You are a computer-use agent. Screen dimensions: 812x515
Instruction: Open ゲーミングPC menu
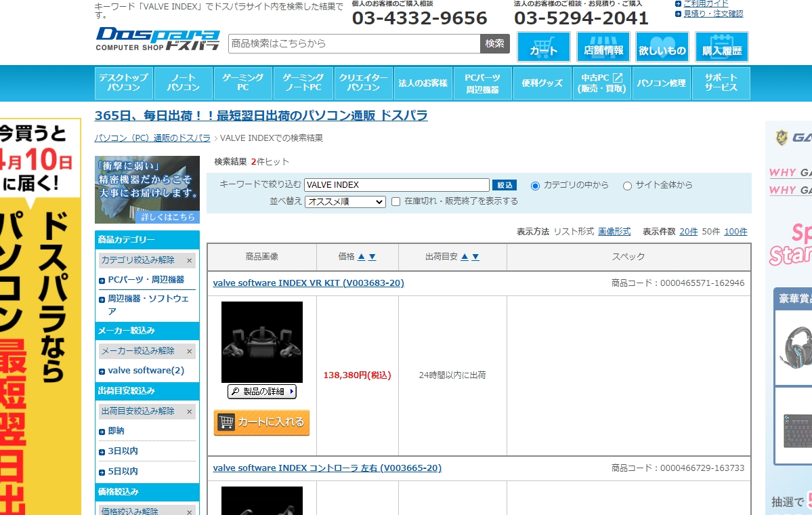point(243,83)
